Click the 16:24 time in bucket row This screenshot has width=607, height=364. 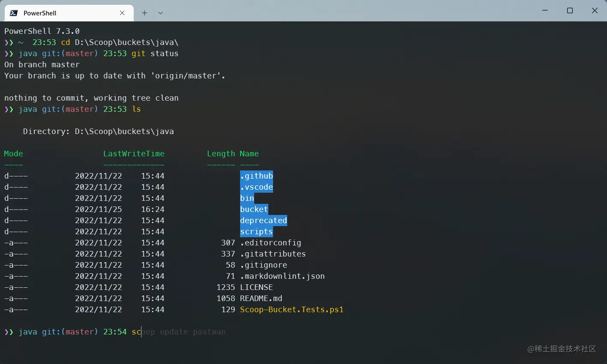[x=153, y=209]
